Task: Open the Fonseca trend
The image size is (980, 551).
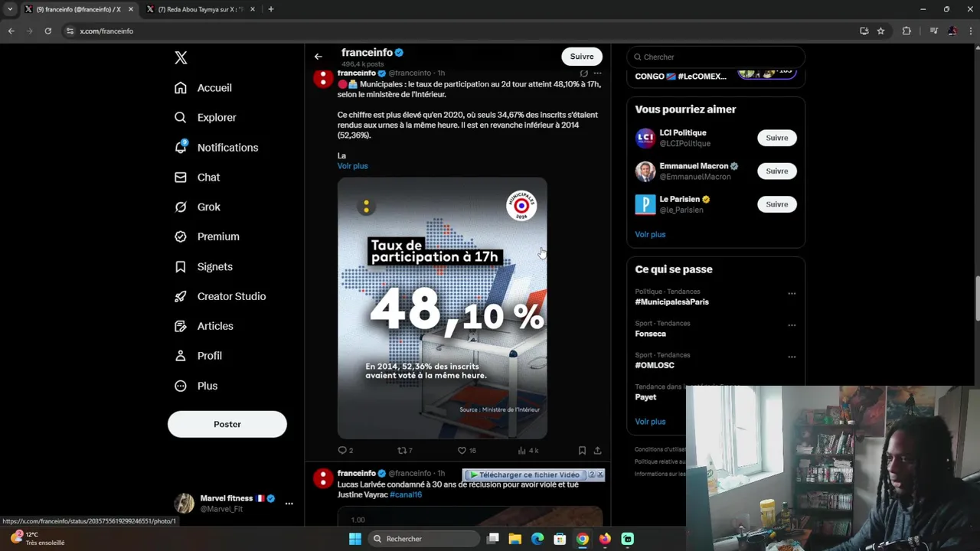Action: click(x=650, y=334)
